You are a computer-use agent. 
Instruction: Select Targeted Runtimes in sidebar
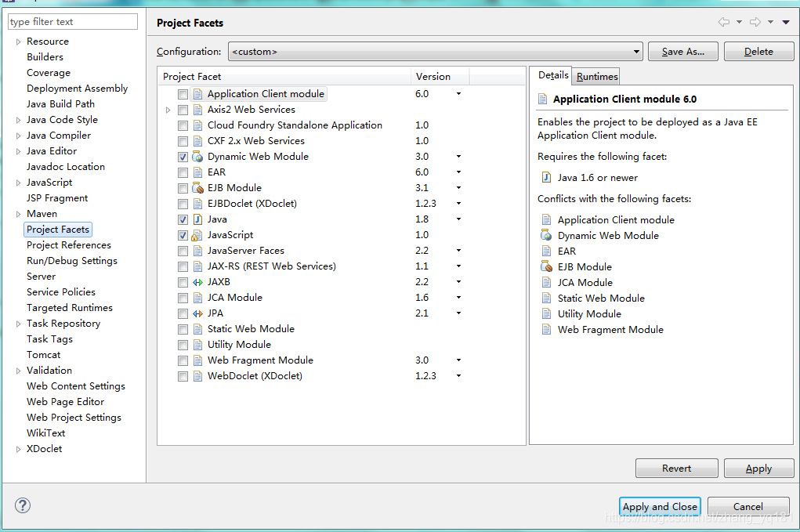coord(70,308)
